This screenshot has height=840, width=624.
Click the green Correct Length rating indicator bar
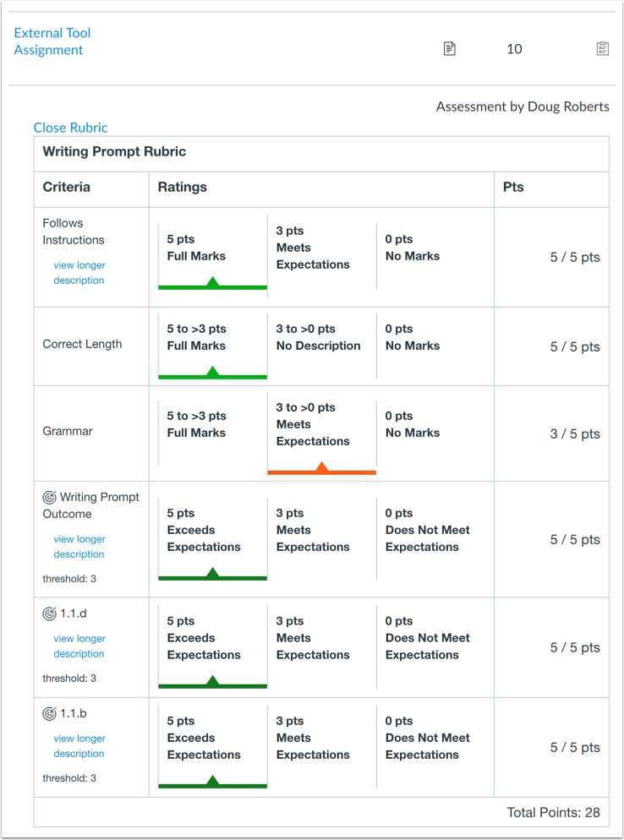tap(212, 376)
